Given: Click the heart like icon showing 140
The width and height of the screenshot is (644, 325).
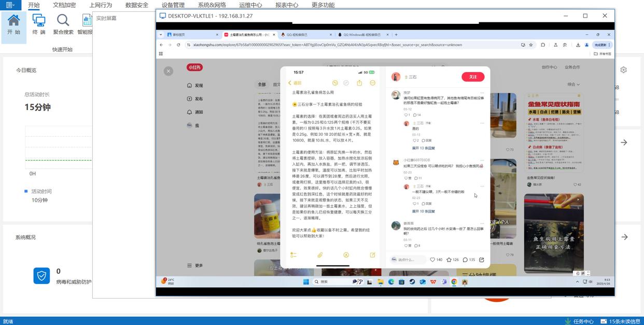Looking at the screenshot, I should (433, 260).
